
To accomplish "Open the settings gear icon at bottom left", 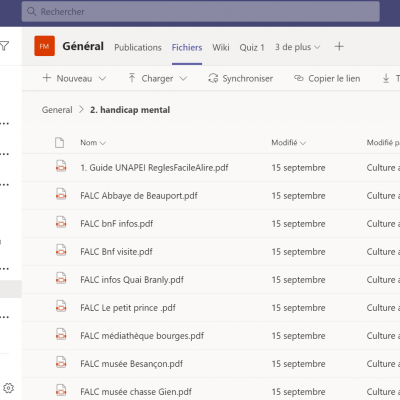I will pos(8,388).
